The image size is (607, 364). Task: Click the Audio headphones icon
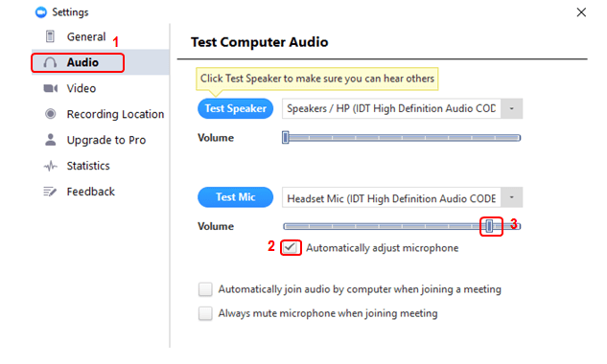[50, 62]
